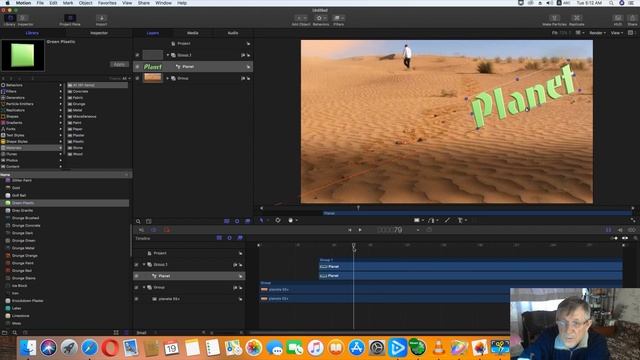Open the Render dropdown above canvas
Image resolution: width=640 pixels, height=360 pixels.
coord(598,33)
